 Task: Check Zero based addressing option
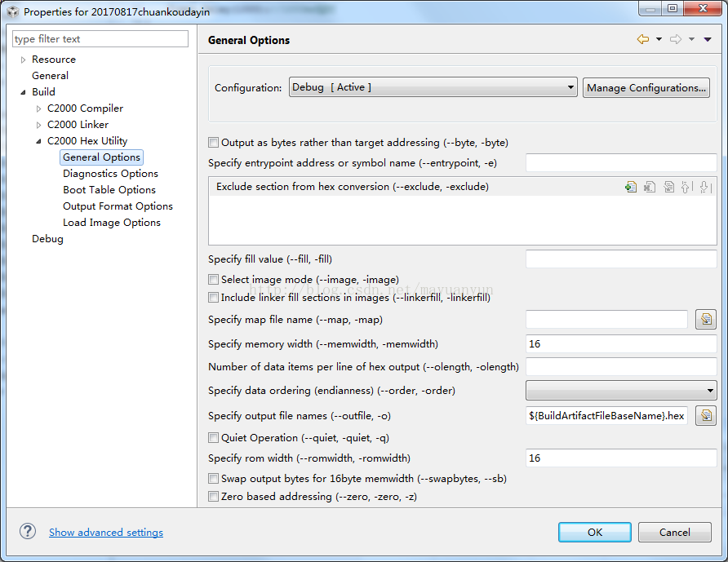214,497
